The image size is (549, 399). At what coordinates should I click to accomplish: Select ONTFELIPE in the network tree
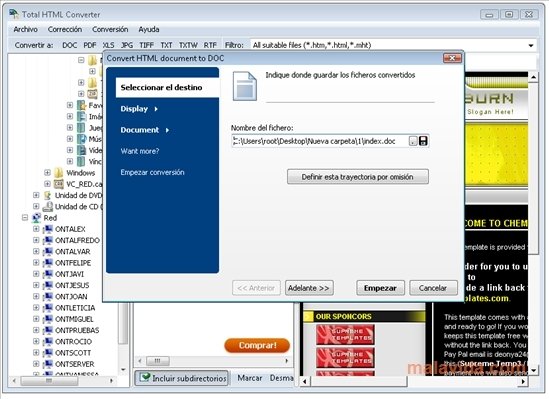(x=73, y=263)
